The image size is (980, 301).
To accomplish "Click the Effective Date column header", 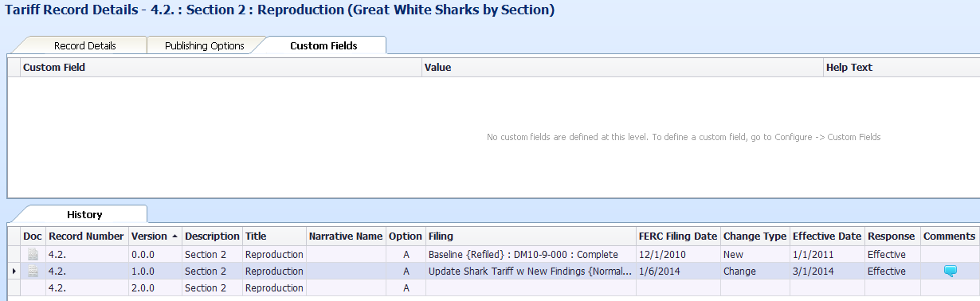I will [827, 236].
